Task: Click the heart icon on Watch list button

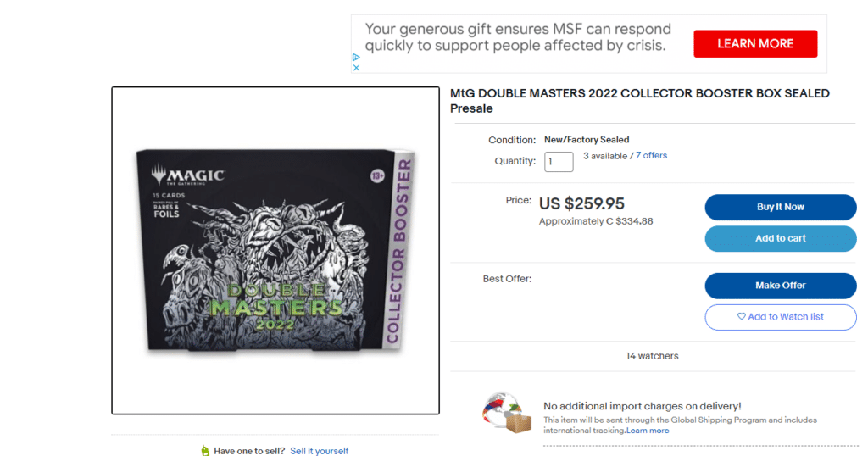Action: (x=741, y=316)
